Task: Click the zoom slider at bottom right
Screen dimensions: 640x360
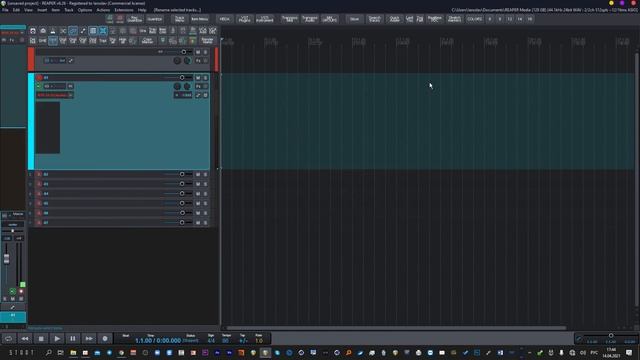Action: click(x=611, y=336)
